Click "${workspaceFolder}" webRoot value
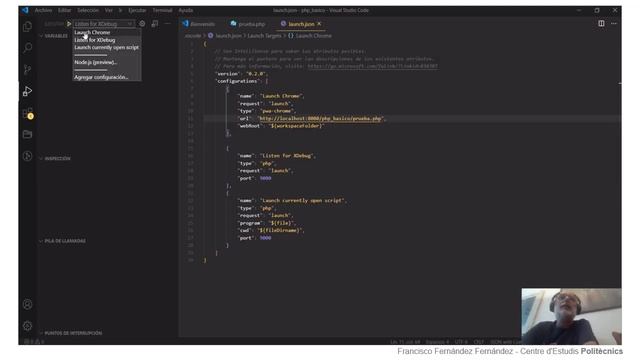Viewport: 640px width, 360px height. [x=296, y=126]
